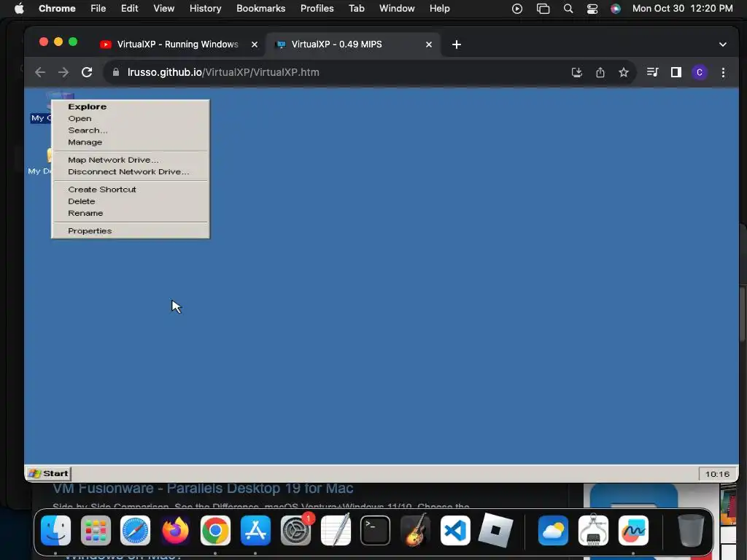View site info via lock icon
Viewport: 747px width, 560px height.
[x=116, y=72]
